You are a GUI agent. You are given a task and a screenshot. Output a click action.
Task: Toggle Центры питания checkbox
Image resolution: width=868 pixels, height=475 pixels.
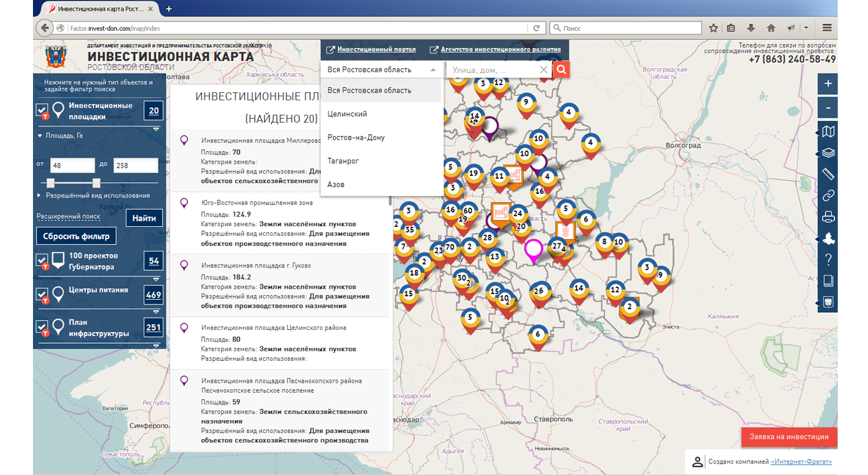click(42, 295)
